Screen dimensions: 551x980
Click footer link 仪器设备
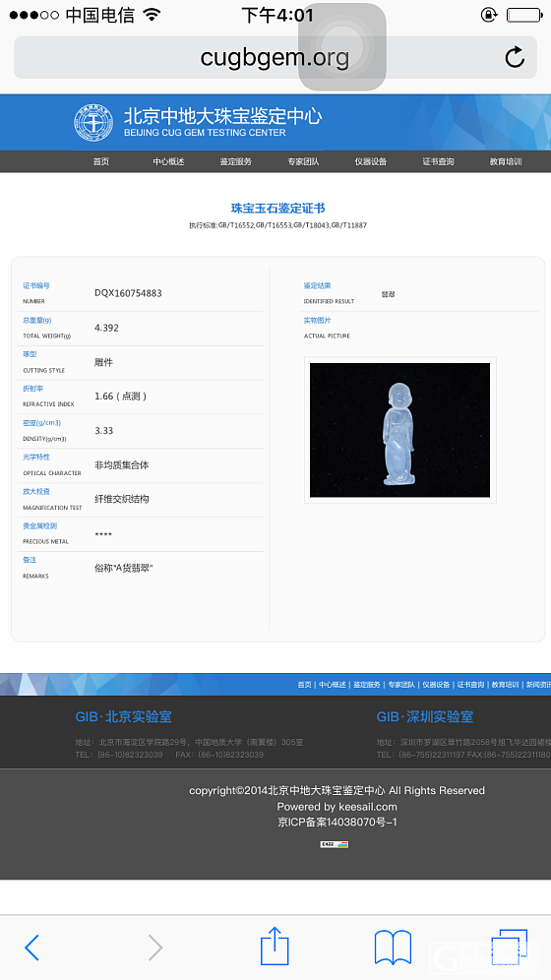tap(436, 685)
